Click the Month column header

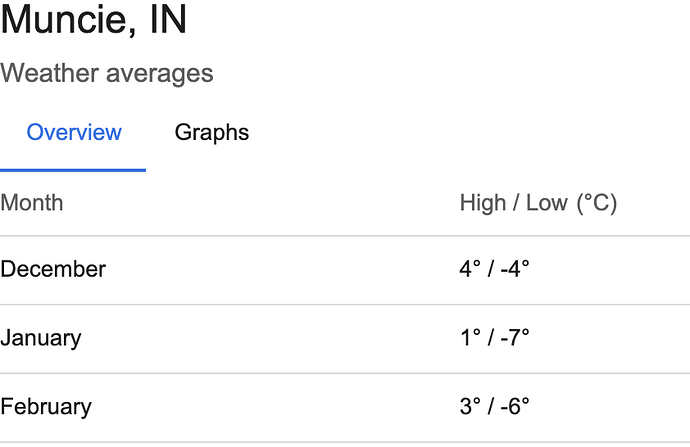[x=32, y=203]
